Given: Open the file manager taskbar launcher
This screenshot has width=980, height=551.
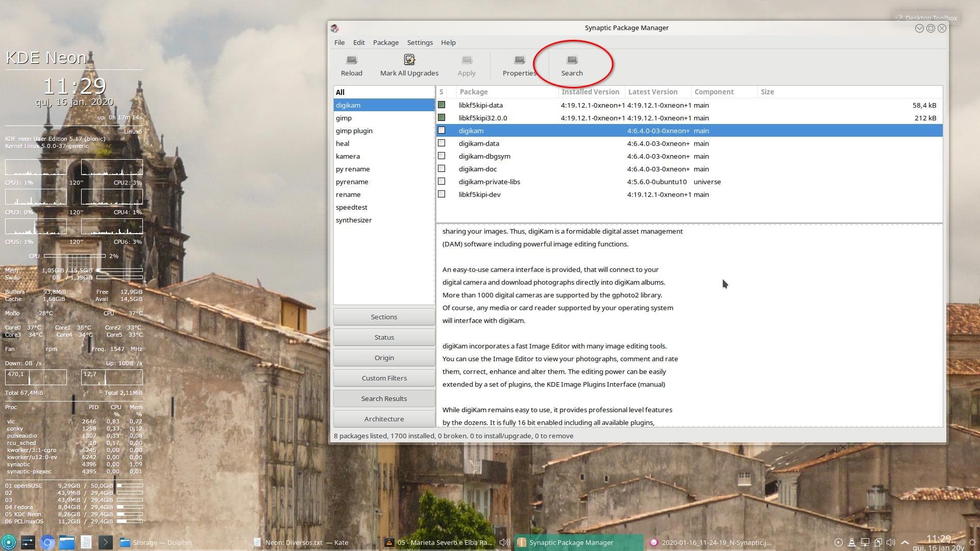Looking at the screenshot, I should 66,542.
